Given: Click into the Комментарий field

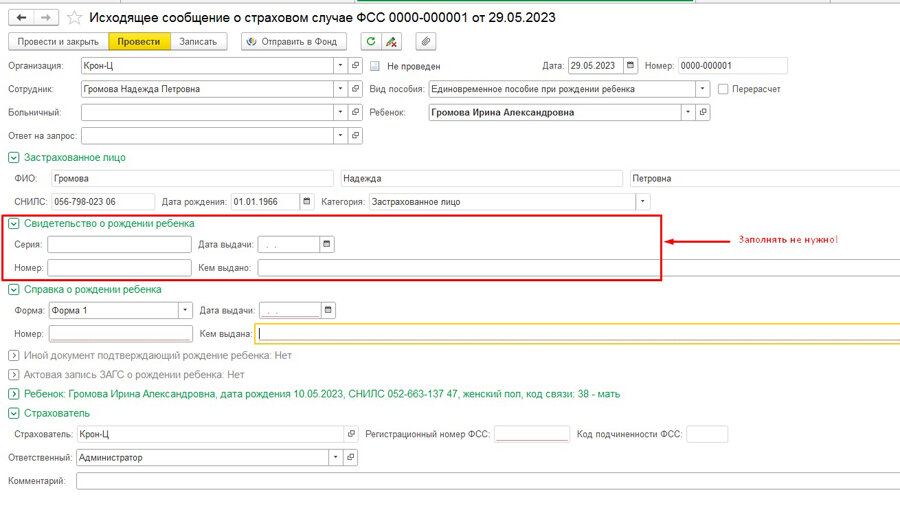Looking at the screenshot, I should click(488, 481).
